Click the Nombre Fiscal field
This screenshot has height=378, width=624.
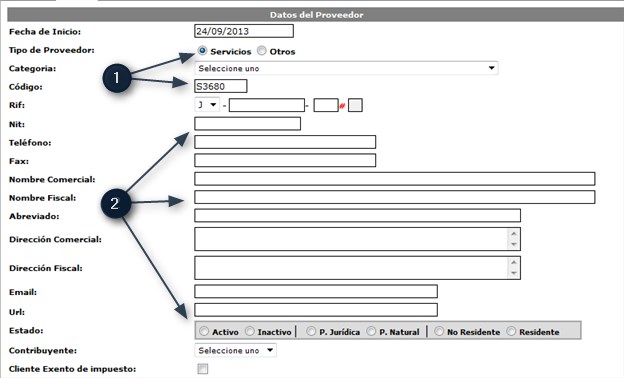pos(395,197)
